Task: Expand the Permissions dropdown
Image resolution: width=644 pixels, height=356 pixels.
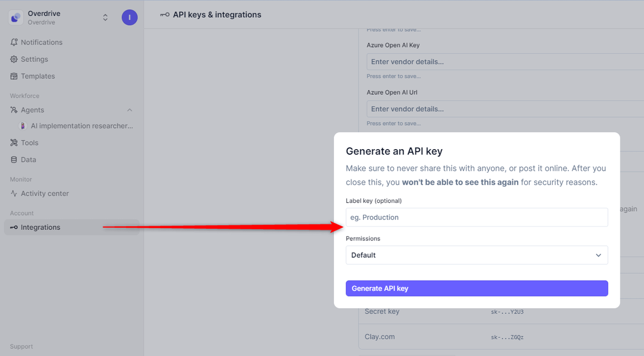Action: click(x=477, y=255)
